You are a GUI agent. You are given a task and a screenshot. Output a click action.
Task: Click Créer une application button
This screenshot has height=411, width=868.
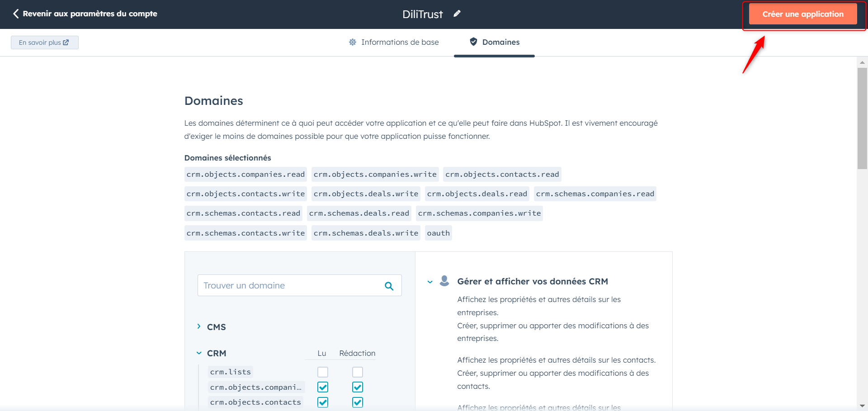click(x=803, y=14)
